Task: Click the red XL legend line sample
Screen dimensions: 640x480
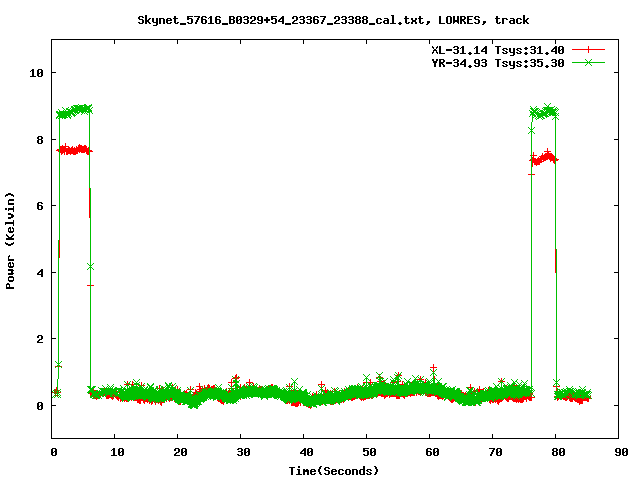Action: coord(588,50)
